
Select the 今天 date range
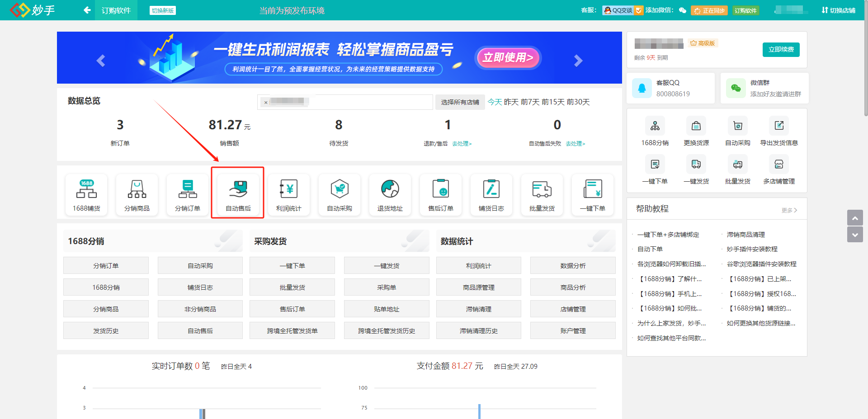[x=495, y=102]
